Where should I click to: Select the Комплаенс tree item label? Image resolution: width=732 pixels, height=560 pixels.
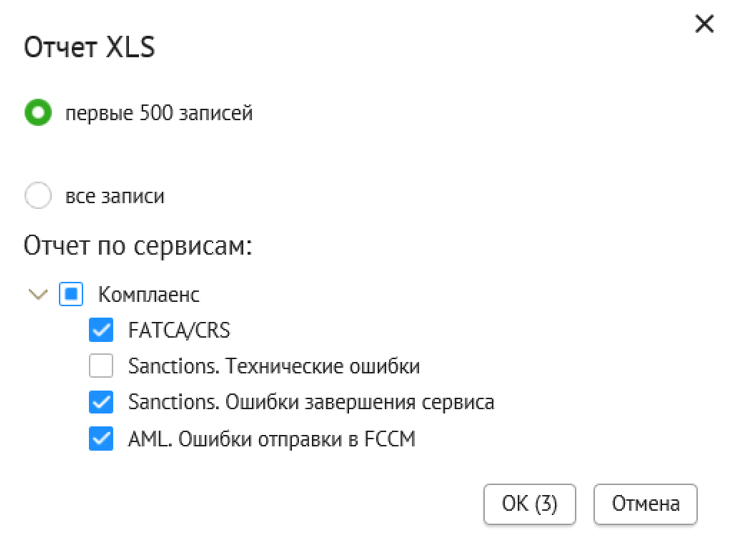pos(149,295)
